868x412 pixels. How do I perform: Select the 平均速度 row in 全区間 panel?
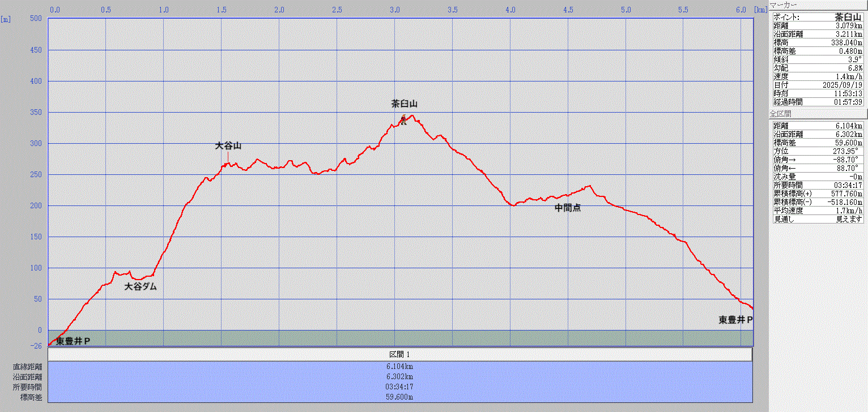point(818,211)
